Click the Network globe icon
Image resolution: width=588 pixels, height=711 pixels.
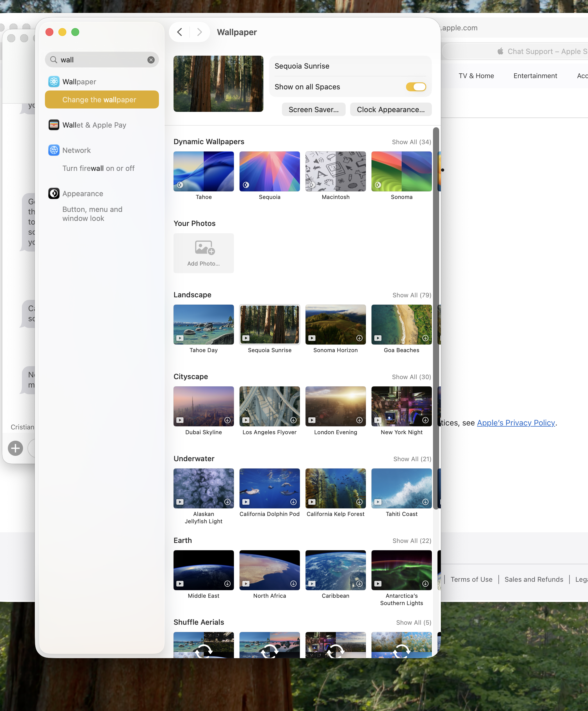tap(54, 150)
